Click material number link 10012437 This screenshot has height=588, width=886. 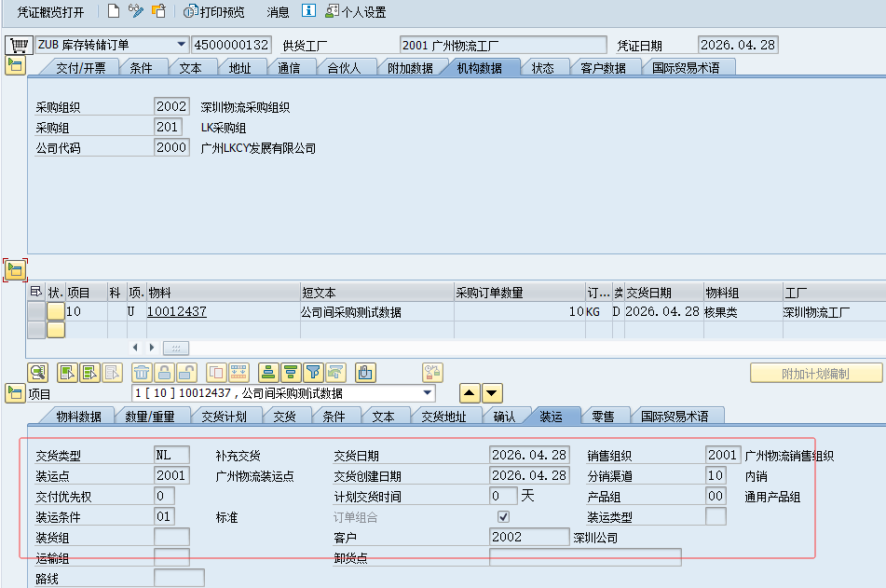click(177, 312)
